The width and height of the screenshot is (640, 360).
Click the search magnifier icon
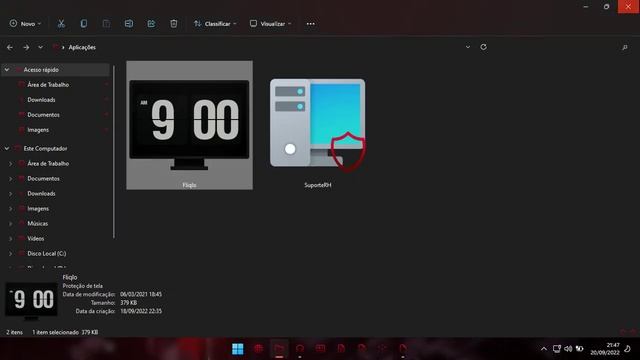(624, 47)
